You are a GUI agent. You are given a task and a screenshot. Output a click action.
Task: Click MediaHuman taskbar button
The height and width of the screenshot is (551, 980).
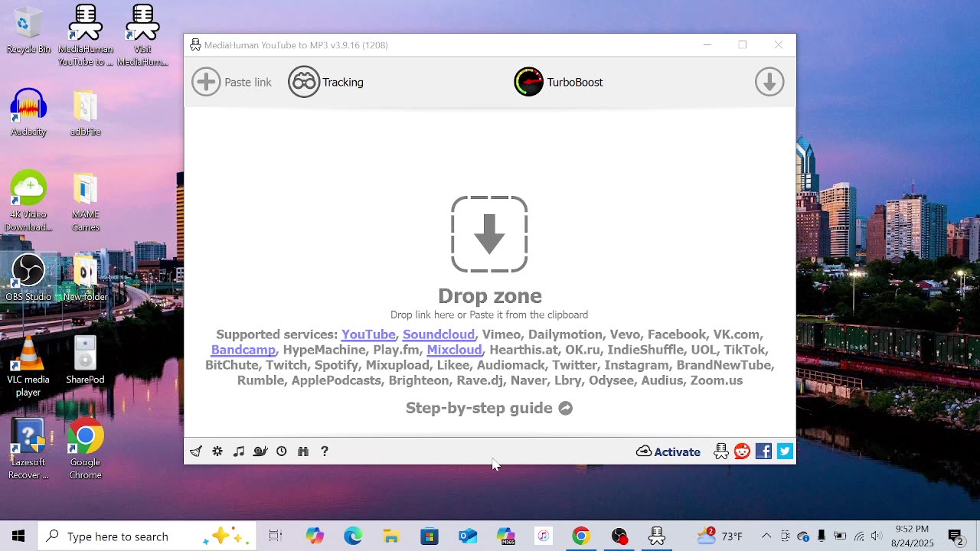point(657,536)
